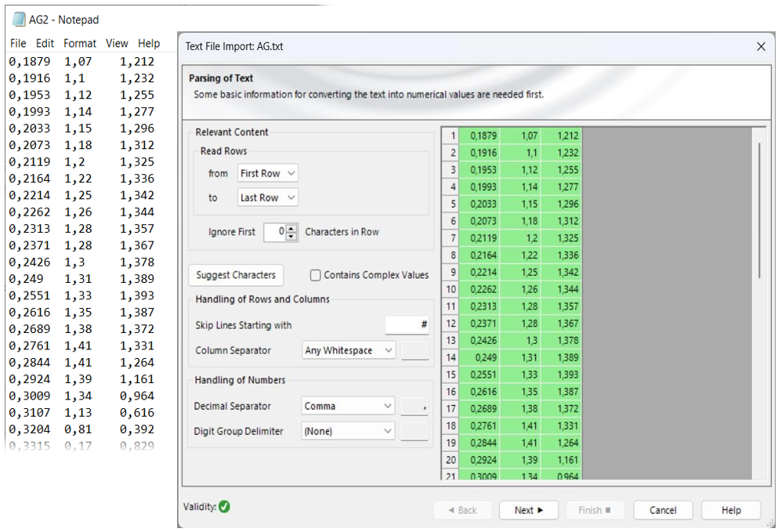Decrease Ignore First characters value
This screenshot has width=778, height=532.
tap(291, 237)
